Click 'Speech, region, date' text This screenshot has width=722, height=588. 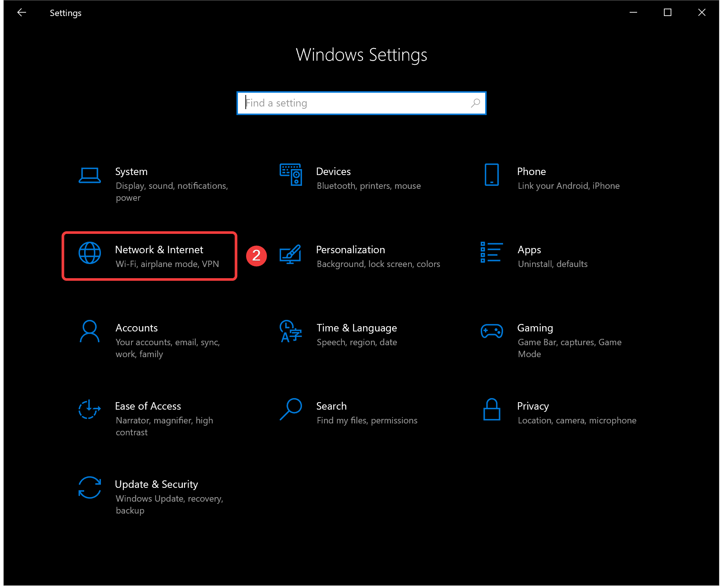(x=357, y=343)
